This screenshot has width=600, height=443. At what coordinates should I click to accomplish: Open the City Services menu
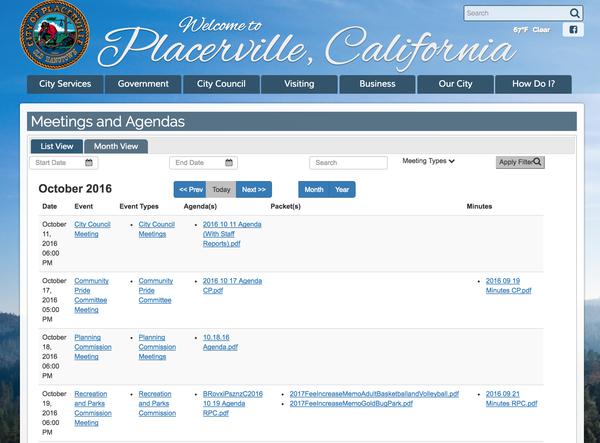(x=65, y=84)
